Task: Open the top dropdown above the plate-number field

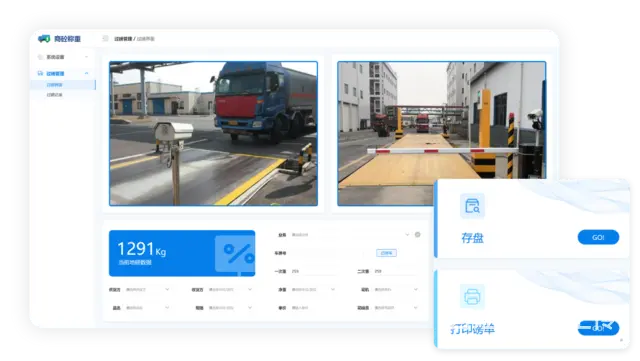Action: [350, 235]
